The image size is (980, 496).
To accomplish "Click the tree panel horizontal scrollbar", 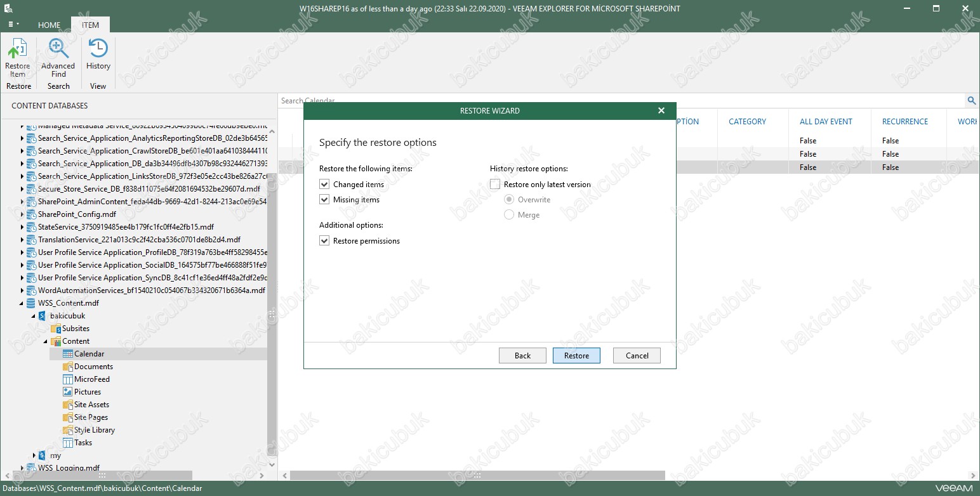I will point(102,475).
